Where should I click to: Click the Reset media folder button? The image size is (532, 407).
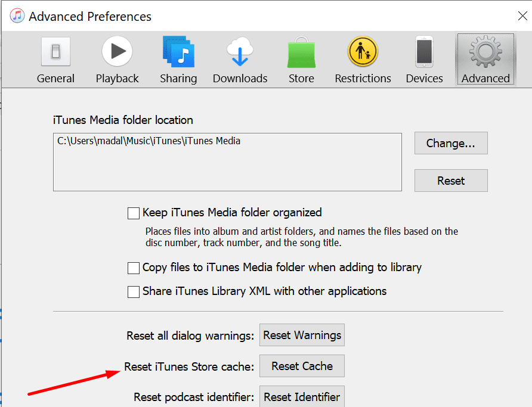point(451,181)
